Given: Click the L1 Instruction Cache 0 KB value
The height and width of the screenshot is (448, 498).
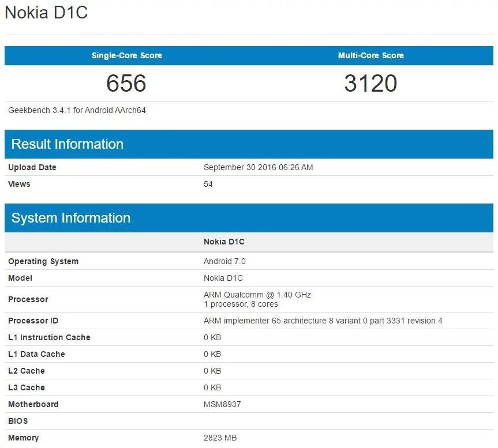Looking at the screenshot, I should (x=212, y=337).
